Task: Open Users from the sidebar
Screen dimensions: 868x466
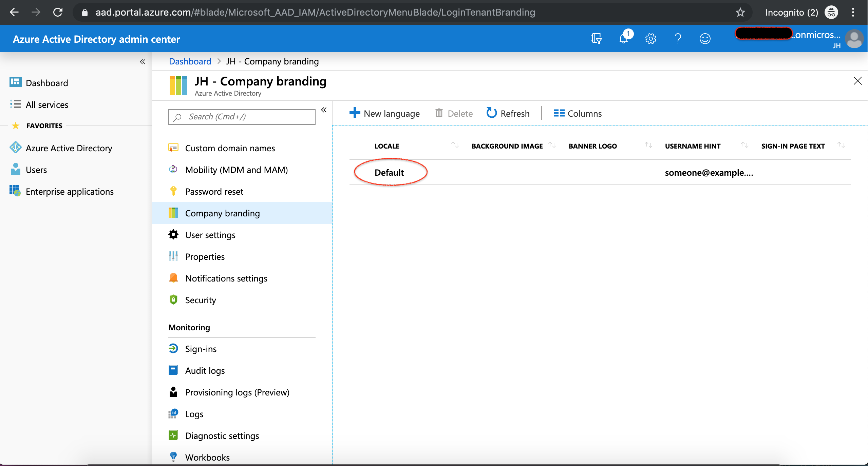Action: [36, 170]
